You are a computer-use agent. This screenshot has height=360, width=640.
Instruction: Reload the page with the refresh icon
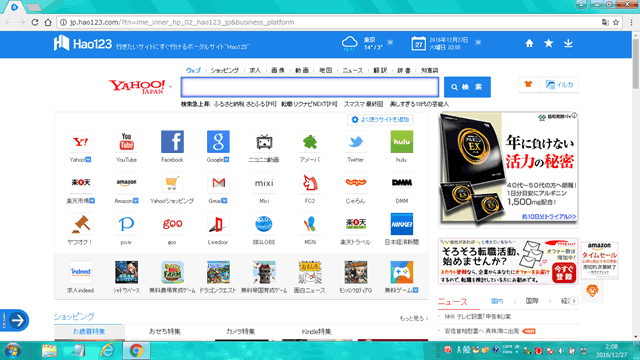[x=35, y=22]
